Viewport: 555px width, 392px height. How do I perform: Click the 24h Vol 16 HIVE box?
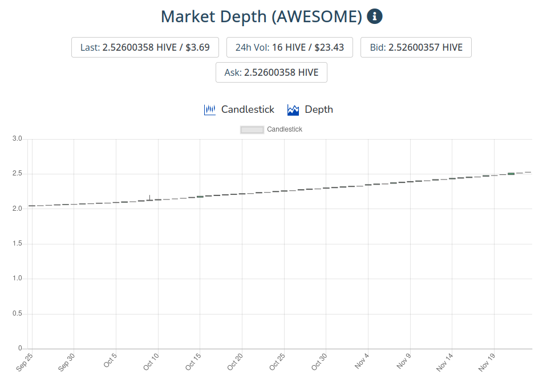[290, 47]
